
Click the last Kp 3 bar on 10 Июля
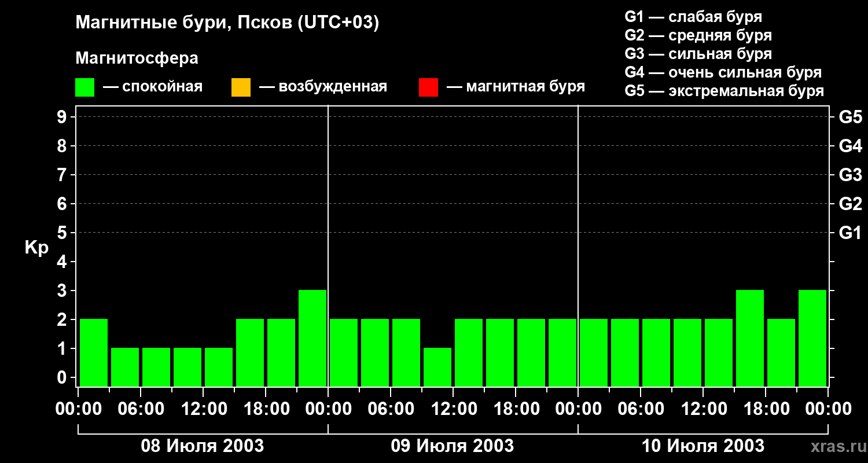(812, 338)
